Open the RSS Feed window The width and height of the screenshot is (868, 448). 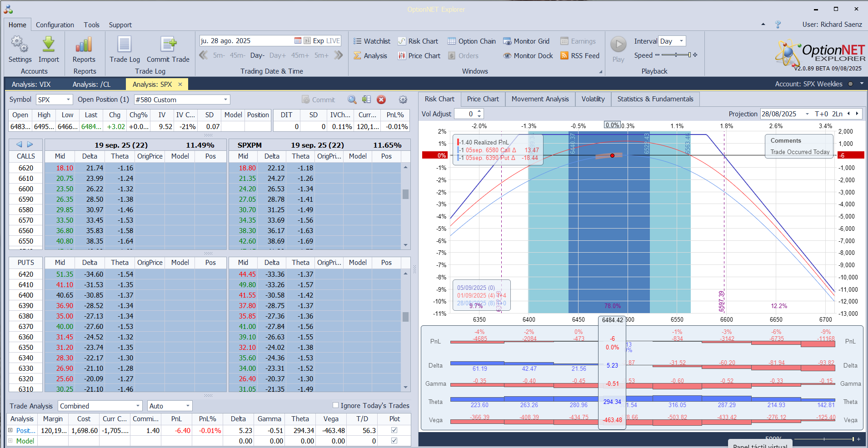pyautogui.click(x=580, y=56)
